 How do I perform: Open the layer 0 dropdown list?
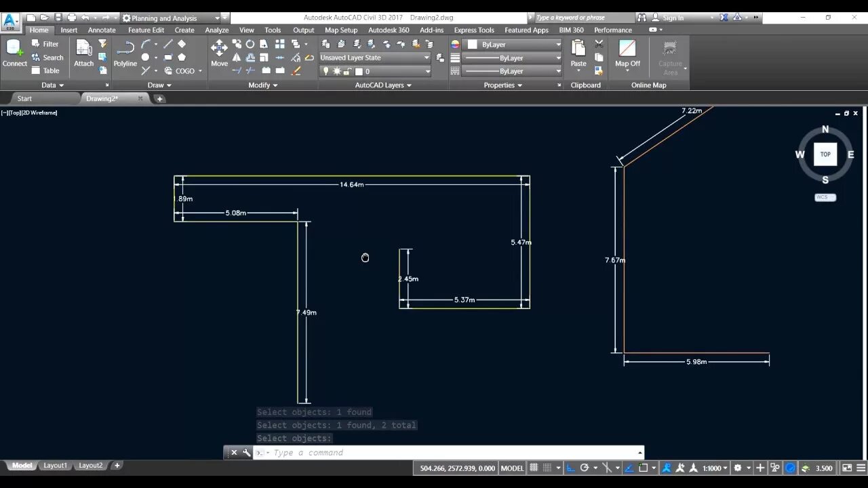[375, 71]
